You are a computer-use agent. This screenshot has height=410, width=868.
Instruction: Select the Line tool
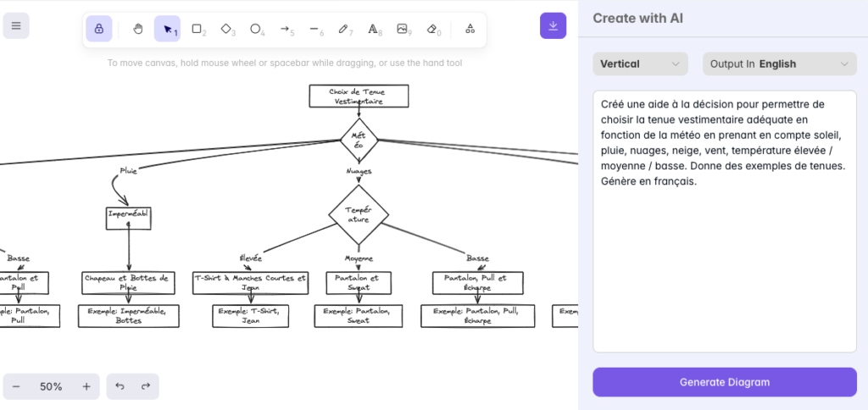314,29
